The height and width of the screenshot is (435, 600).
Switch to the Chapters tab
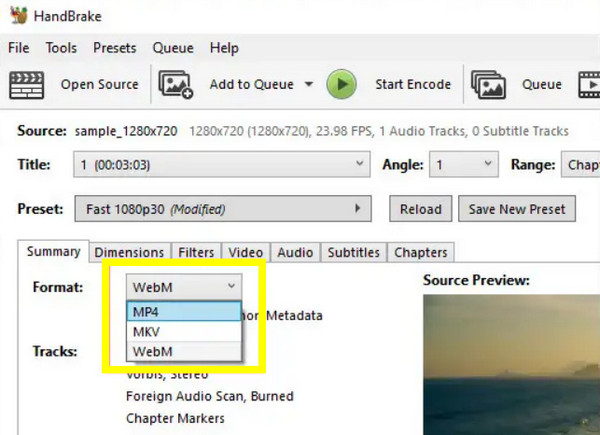pyautogui.click(x=421, y=253)
